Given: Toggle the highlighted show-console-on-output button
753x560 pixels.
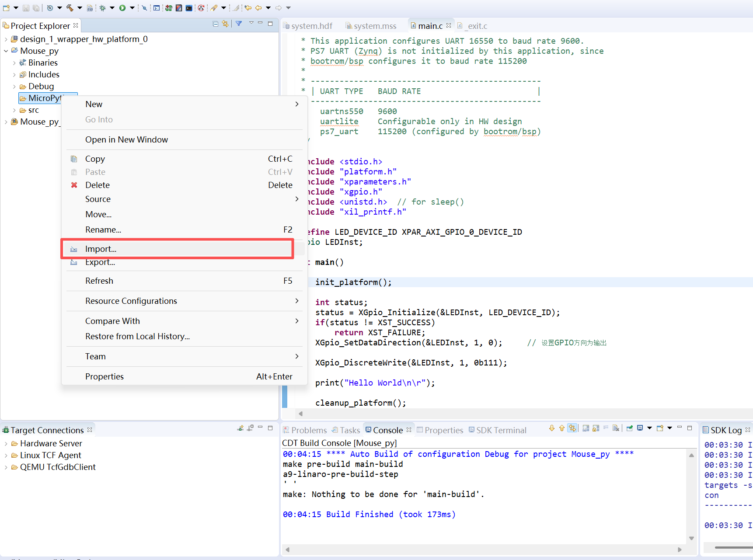Looking at the screenshot, I should click(x=572, y=428).
